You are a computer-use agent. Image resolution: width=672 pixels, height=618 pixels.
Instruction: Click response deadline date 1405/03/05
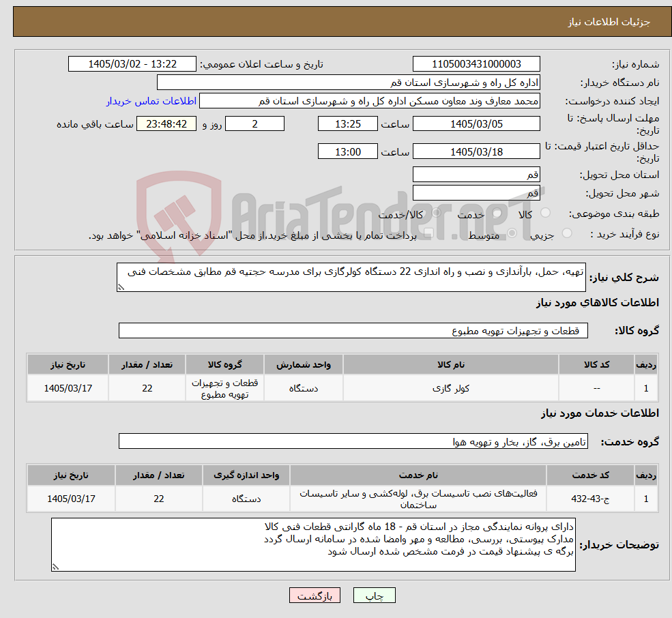pos(476,124)
